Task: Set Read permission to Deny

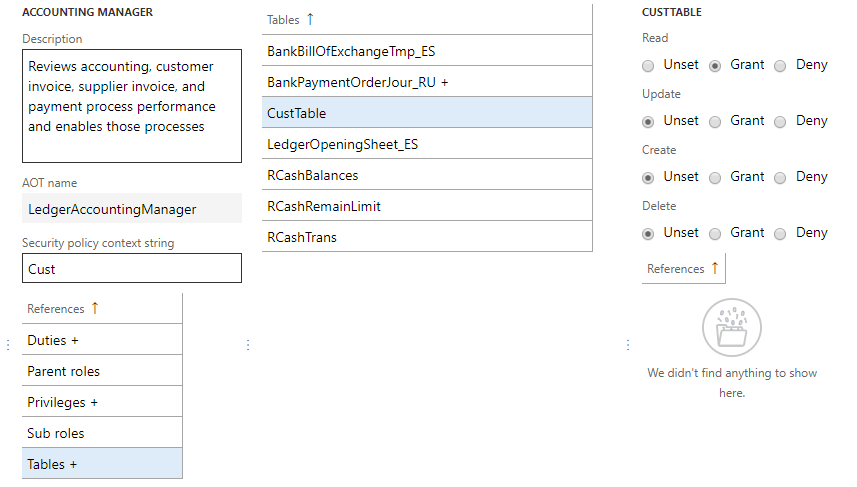Action: click(x=780, y=66)
